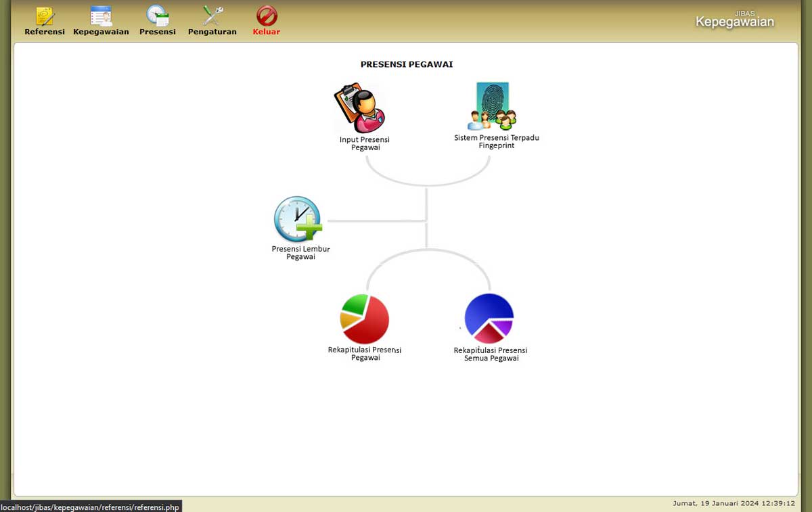Image resolution: width=812 pixels, height=512 pixels.
Task: Click the JIBAS Kepegawaian logo text
Action: [735, 20]
